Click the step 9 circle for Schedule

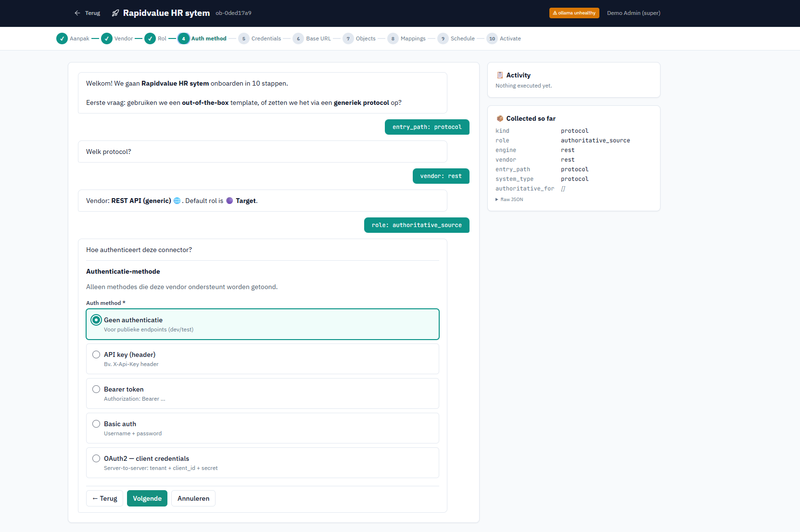(443, 38)
